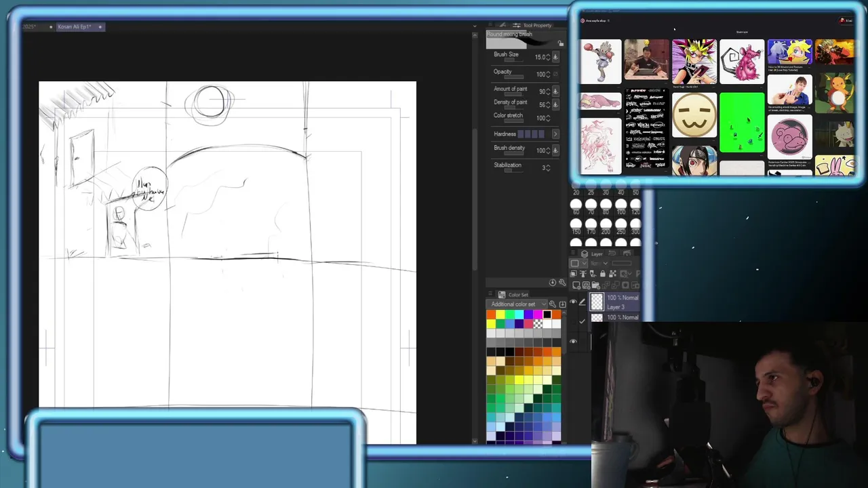
Task: Click the New raster layer icon
Action: click(x=576, y=285)
